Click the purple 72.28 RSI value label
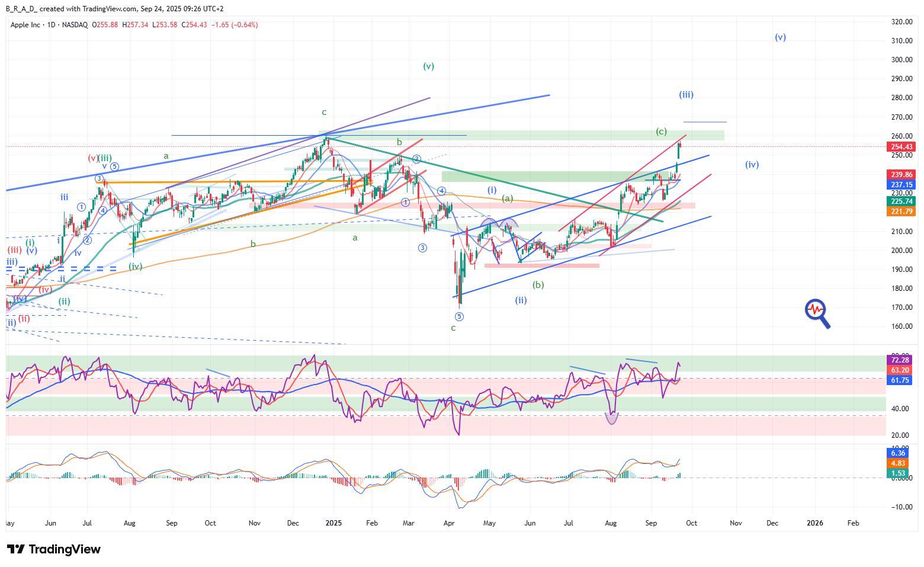924x567 pixels. coord(900,360)
